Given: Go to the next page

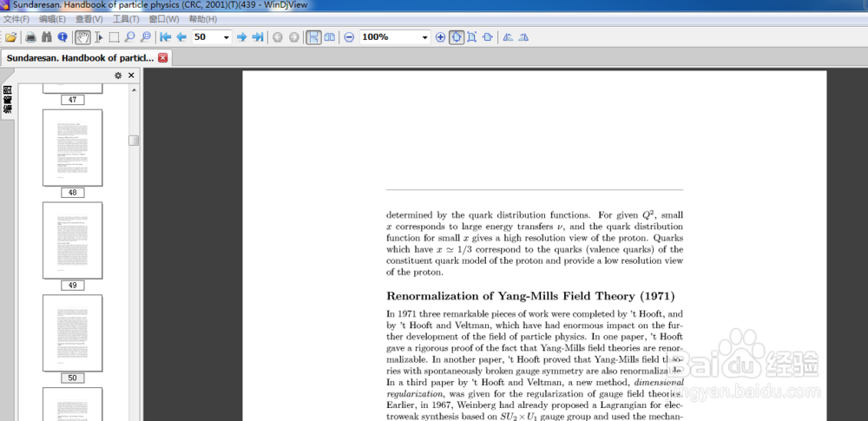Looking at the screenshot, I should pos(241,37).
